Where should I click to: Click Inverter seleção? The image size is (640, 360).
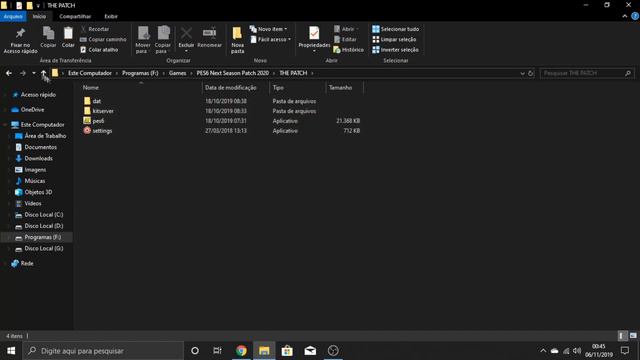[395, 50]
